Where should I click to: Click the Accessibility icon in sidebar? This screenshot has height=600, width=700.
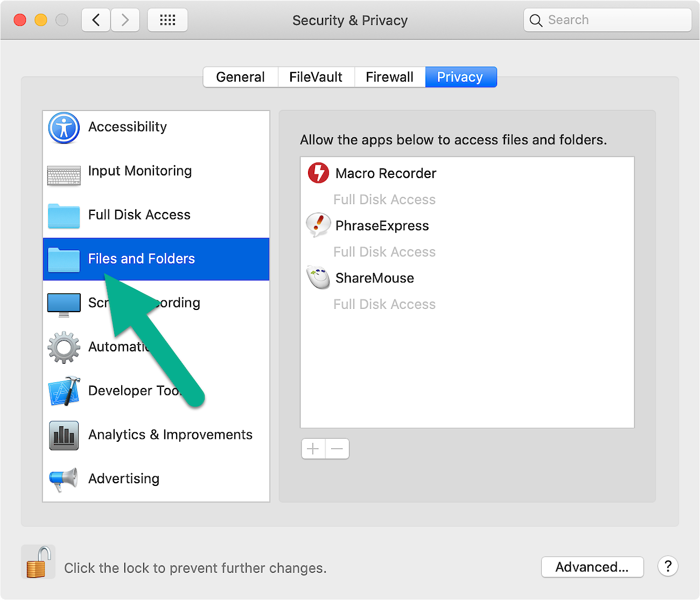click(x=64, y=128)
